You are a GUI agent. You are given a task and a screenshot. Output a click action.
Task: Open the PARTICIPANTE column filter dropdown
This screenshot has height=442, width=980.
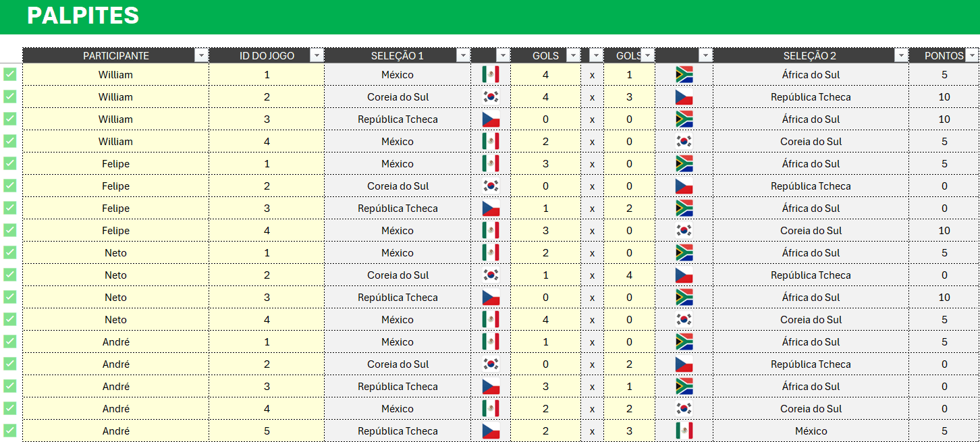tap(201, 55)
